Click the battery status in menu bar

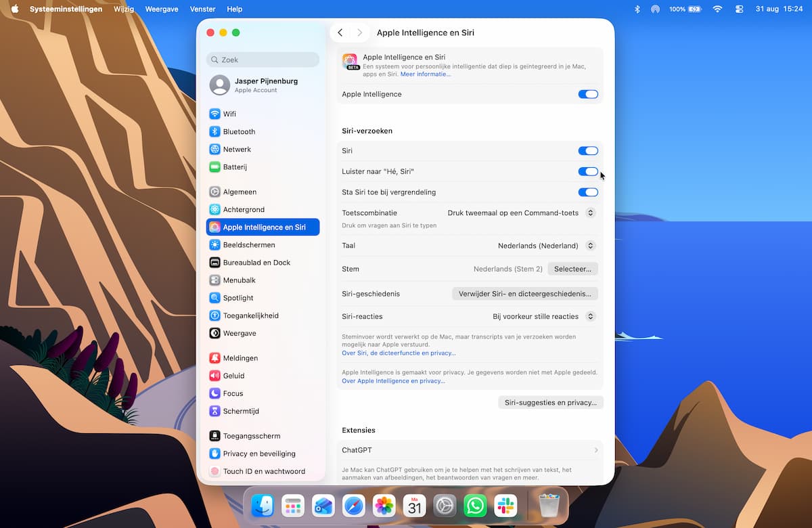tap(685, 9)
